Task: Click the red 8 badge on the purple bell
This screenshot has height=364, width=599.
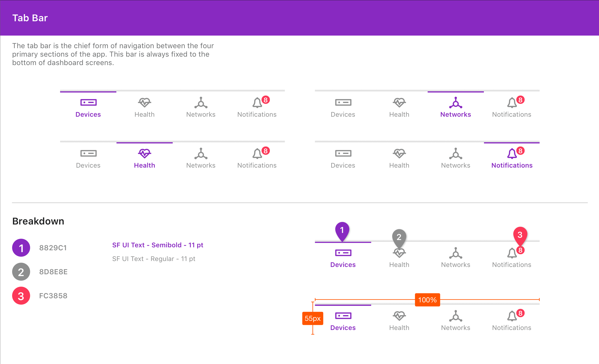Action: [x=520, y=151]
